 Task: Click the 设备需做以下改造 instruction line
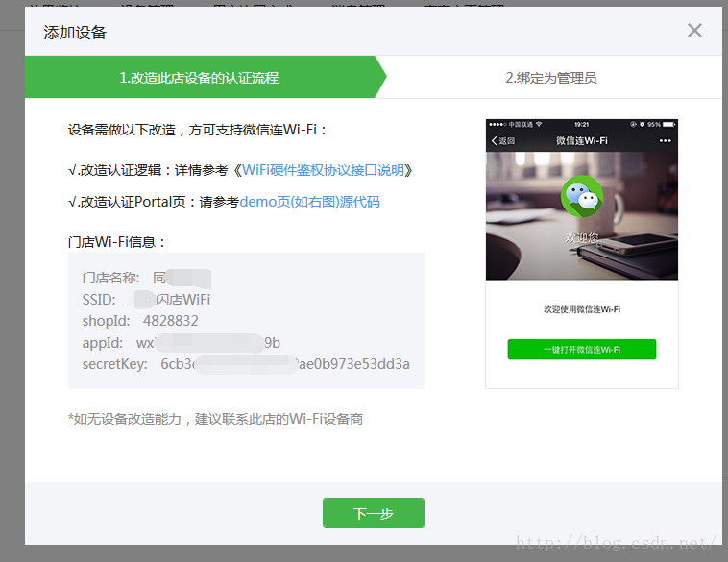(x=197, y=130)
